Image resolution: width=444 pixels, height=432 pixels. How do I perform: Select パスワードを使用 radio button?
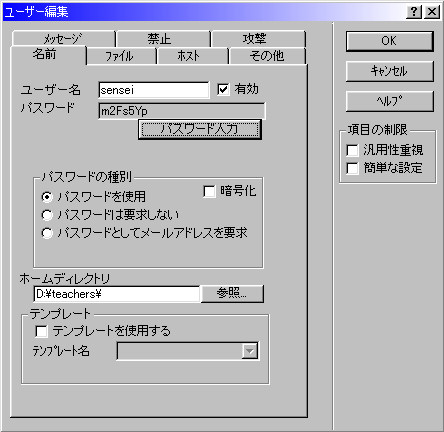(47, 197)
